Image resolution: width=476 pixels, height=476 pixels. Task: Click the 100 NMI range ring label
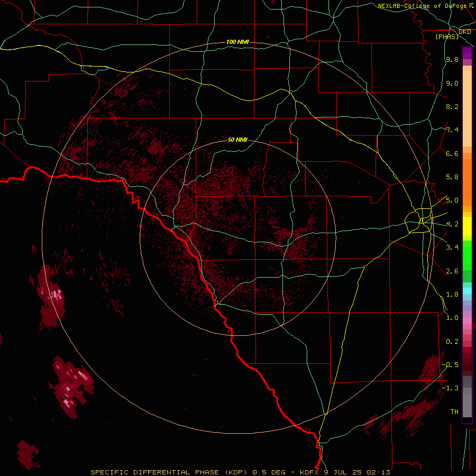237,42
